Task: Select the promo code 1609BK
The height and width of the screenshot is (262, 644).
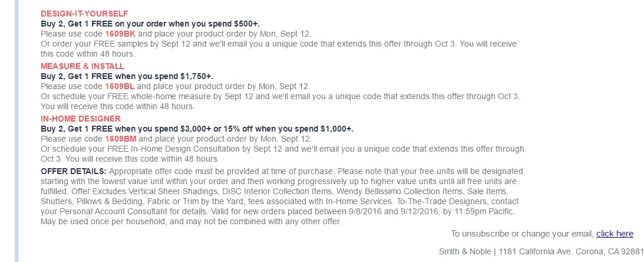Action: tap(120, 34)
